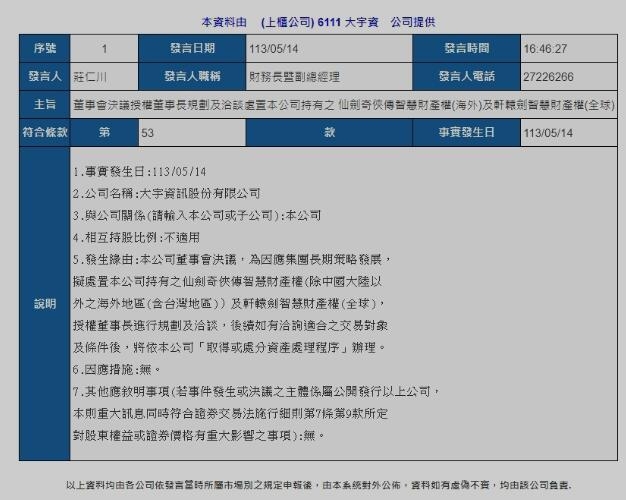Viewport: 626px width, 500px height.
Task: Click the sequence number value 1
Action: tap(104, 49)
